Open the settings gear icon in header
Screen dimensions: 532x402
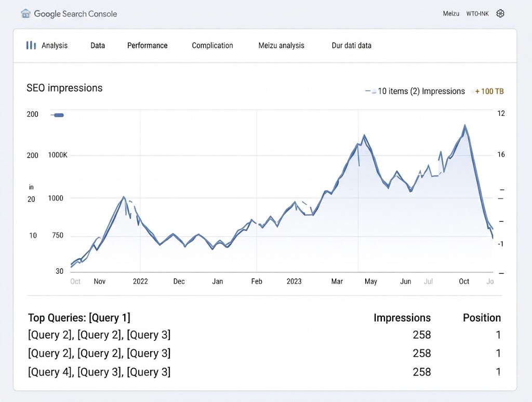(x=500, y=14)
